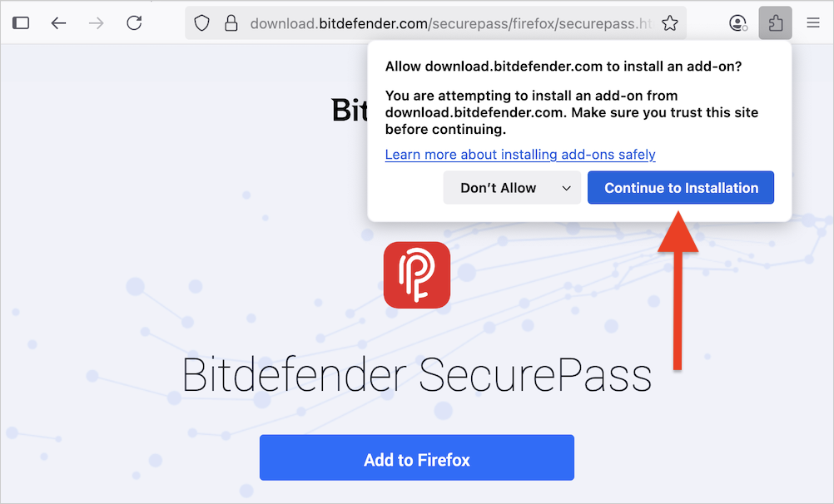
Task: Click the Bitdefender SecurePass heading text
Action: (x=416, y=375)
